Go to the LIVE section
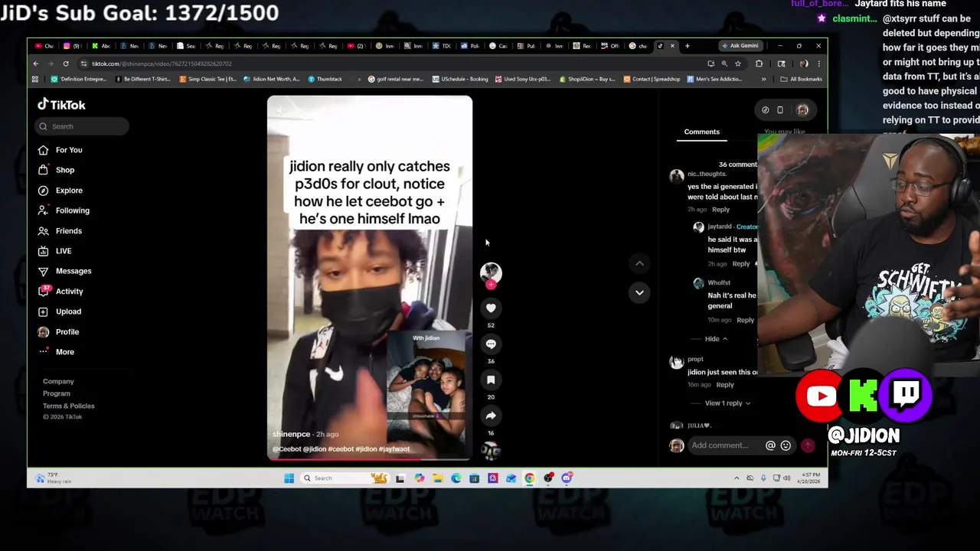Image resolution: width=980 pixels, height=551 pixels. [55, 251]
